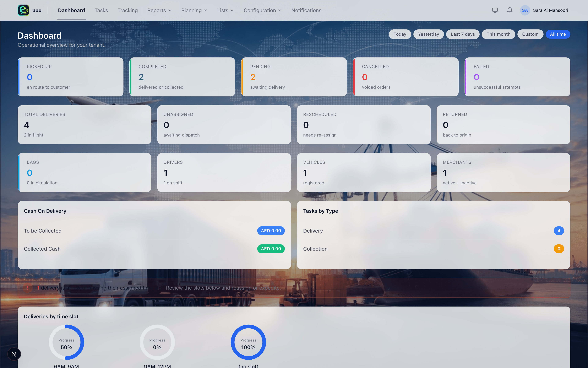Viewport: 588px width, 368px height.
Task: Open the Dashboard tab
Action: (72, 10)
